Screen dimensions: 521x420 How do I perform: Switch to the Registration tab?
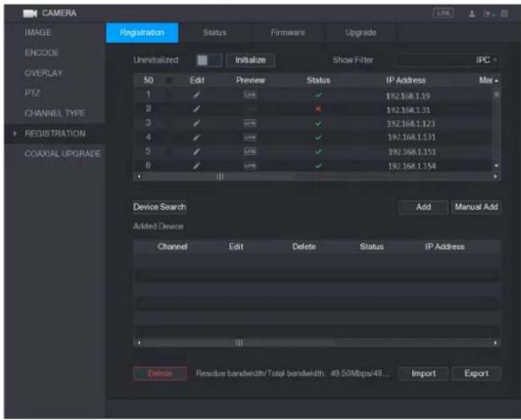pyautogui.click(x=142, y=33)
